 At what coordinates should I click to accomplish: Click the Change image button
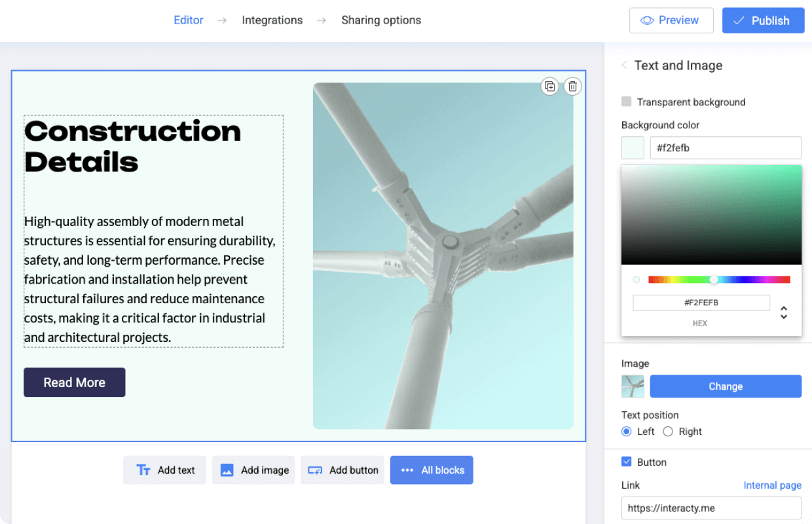(726, 386)
